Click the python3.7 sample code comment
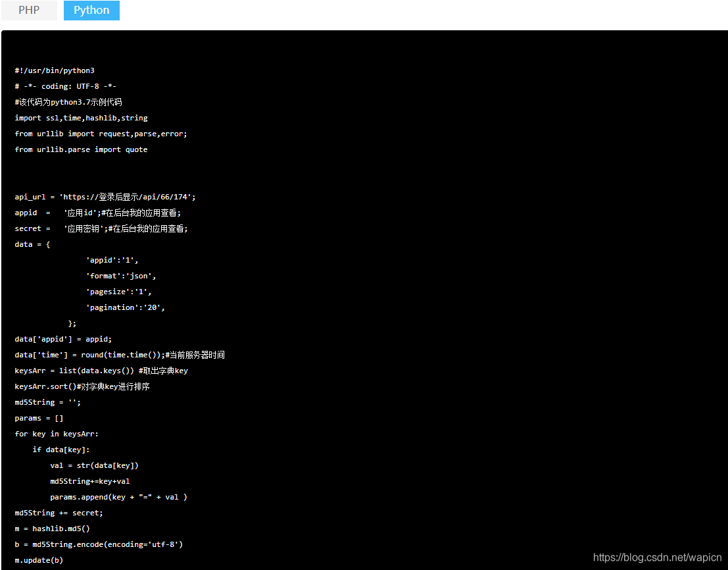This screenshot has height=570, width=728. click(68, 102)
